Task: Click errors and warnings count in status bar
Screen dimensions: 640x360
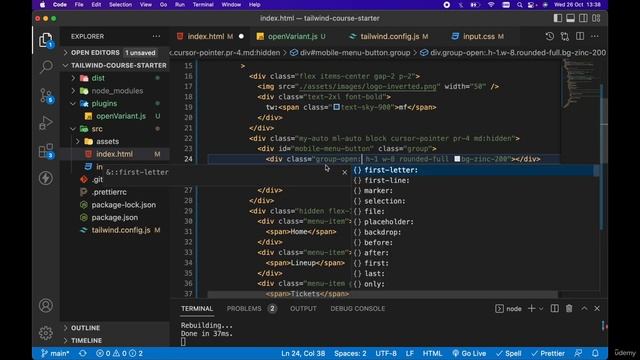Action: coord(119,353)
